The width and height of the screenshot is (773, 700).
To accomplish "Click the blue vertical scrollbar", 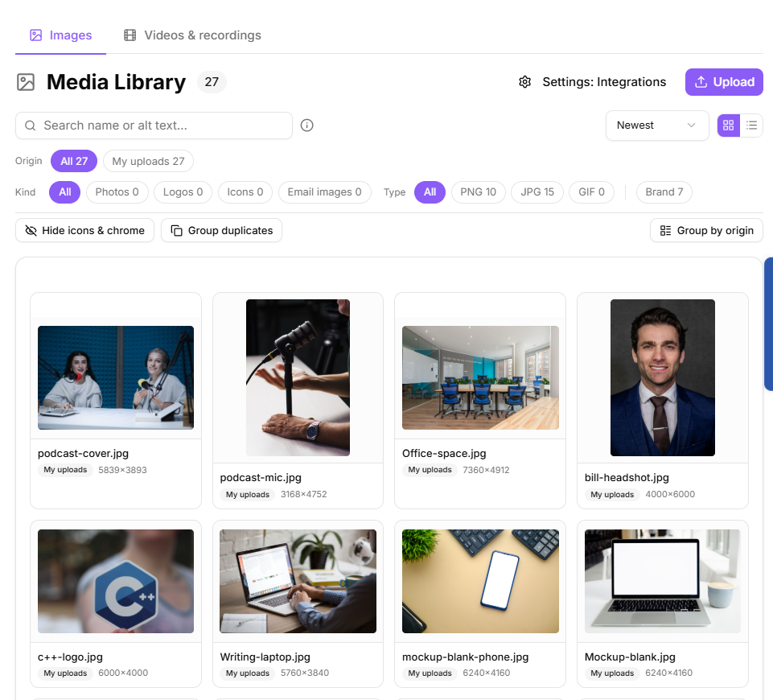I will 768,324.
